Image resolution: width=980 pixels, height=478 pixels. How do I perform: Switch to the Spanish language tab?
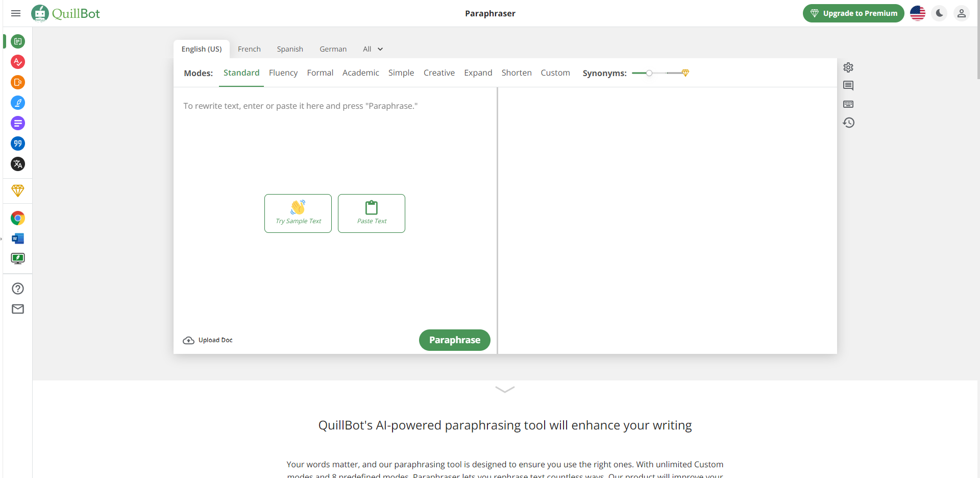point(290,49)
